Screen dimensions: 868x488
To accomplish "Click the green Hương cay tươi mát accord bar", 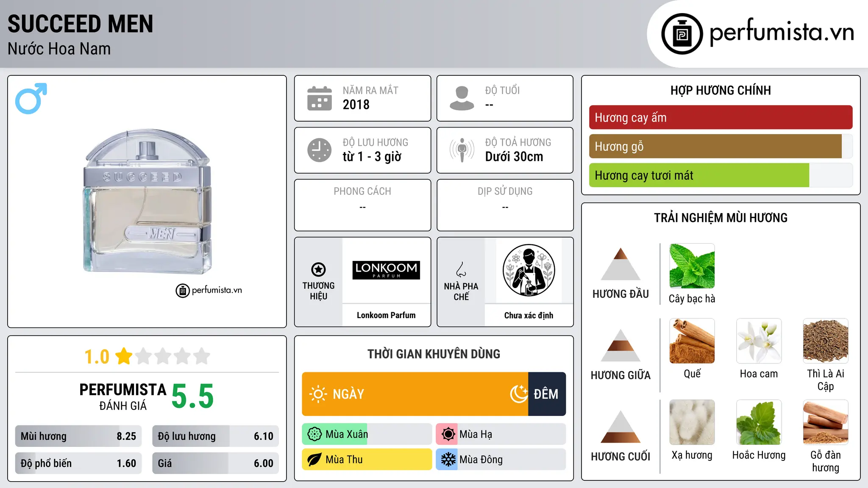I will coord(699,175).
